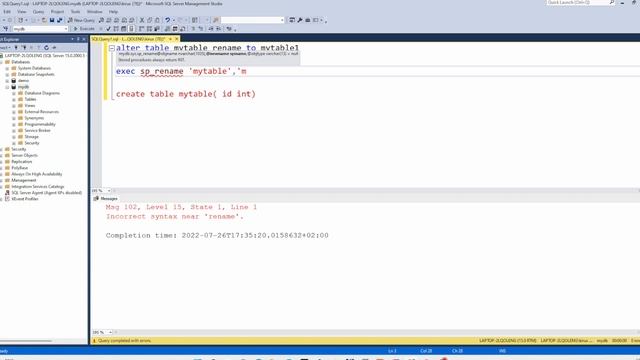640x360 pixels.
Task: Expand Database Snapshots folder
Action: [x=7, y=75]
